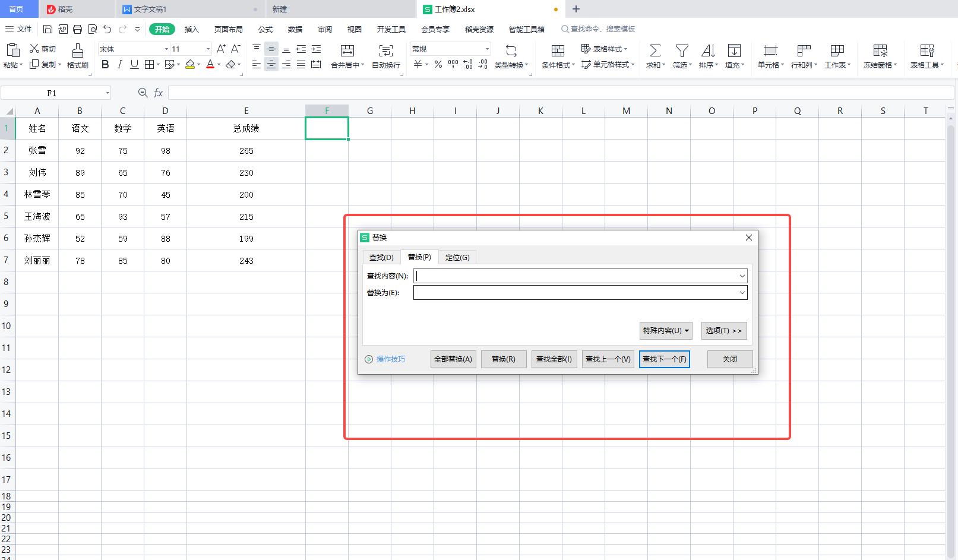Click the Fill (填充) icon
The height and width of the screenshot is (560, 958).
click(734, 50)
